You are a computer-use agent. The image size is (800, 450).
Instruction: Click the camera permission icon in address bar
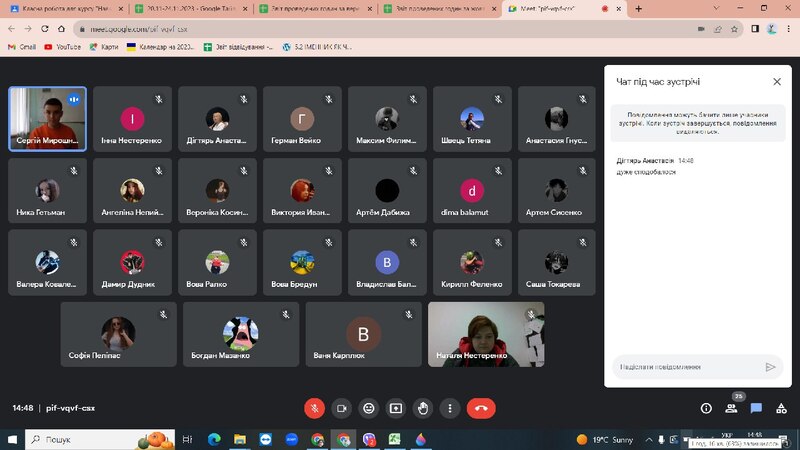(x=701, y=29)
